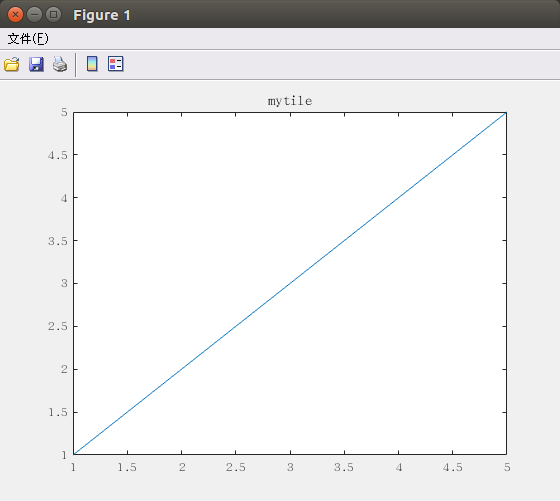The height and width of the screenshot is (501, 560).
Task: Minimize the Figure 1 window
Action: click(35, 15)
